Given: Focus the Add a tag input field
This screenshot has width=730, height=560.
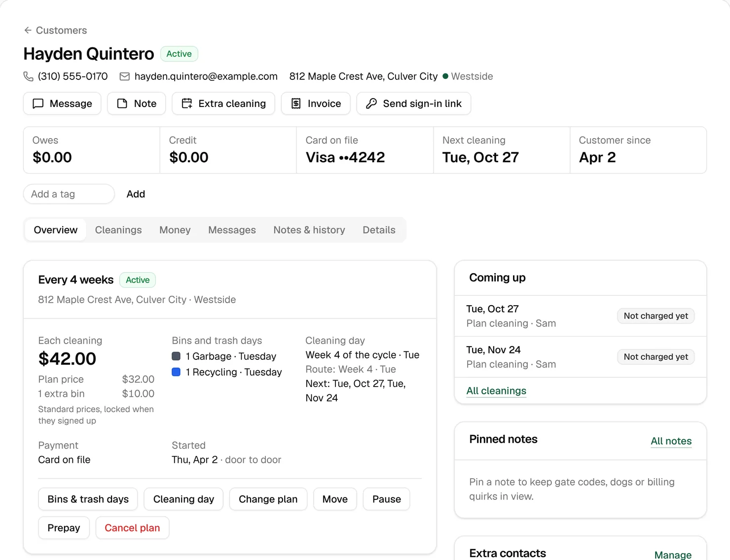Looking at the screenshot, I should point(69,194).
